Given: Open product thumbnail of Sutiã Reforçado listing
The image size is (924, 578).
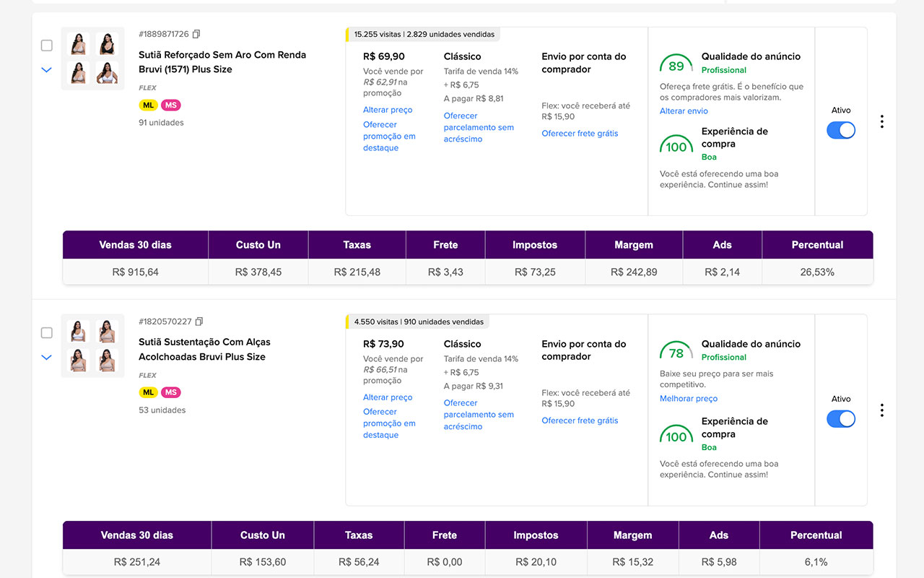Looking at the screenshot, I should pyautogui.click(x=92, y=59).
